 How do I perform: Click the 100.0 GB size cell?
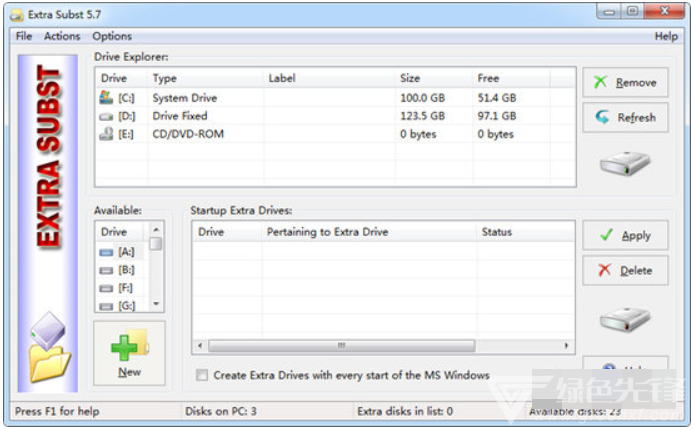(422, 98)
